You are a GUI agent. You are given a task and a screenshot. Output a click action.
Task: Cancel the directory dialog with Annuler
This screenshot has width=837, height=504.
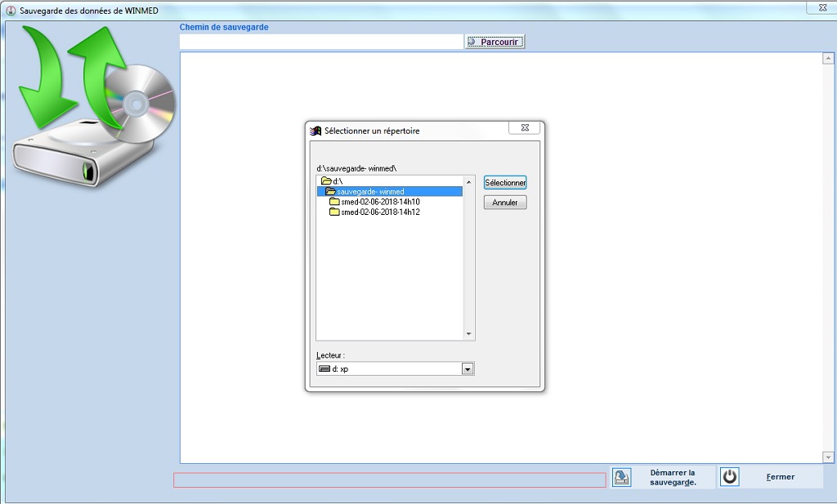[504, 203]
